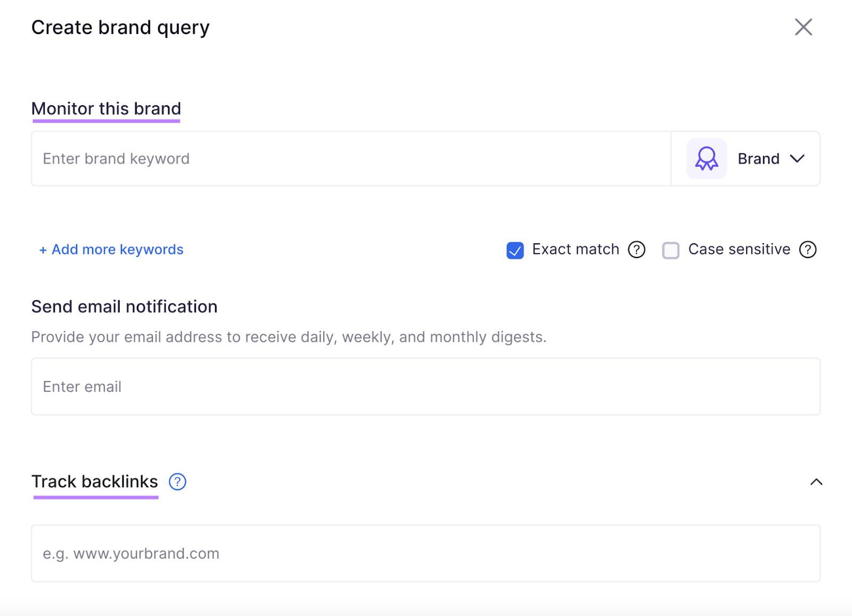852x616 pixels.
Task: Tap the circled question mark near Case sensitive
Action: click(807, 249)
